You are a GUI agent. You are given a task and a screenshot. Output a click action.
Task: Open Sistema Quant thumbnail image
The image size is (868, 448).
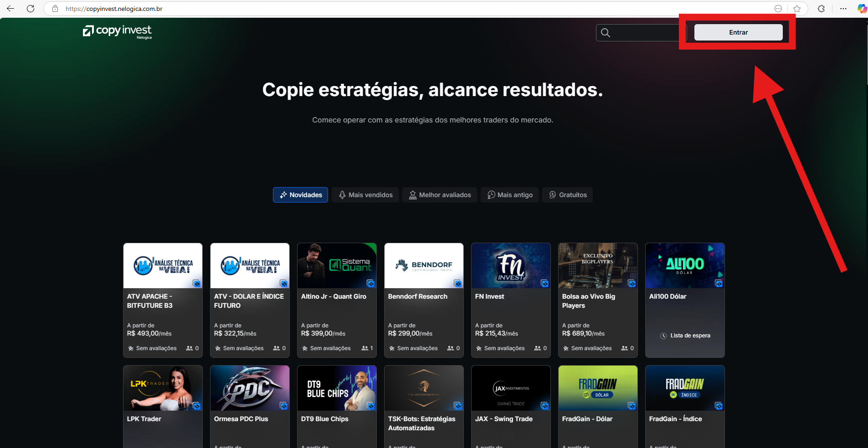point(337,265)
